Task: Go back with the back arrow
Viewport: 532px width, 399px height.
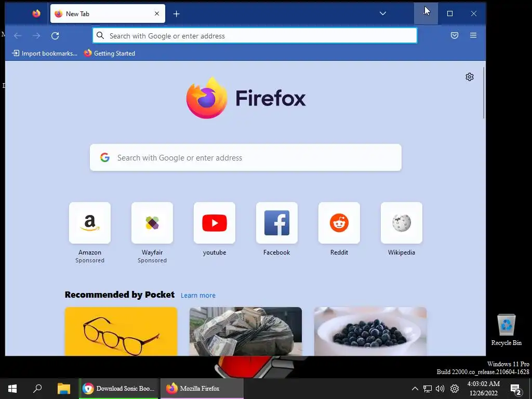Action: tap(18, 36)
